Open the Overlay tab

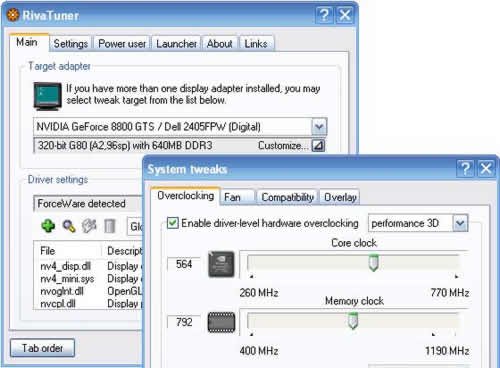coord(340,197)
